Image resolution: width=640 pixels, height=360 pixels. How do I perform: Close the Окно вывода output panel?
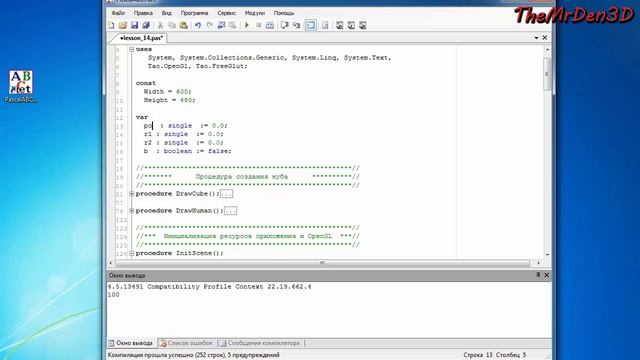(547, 275)
